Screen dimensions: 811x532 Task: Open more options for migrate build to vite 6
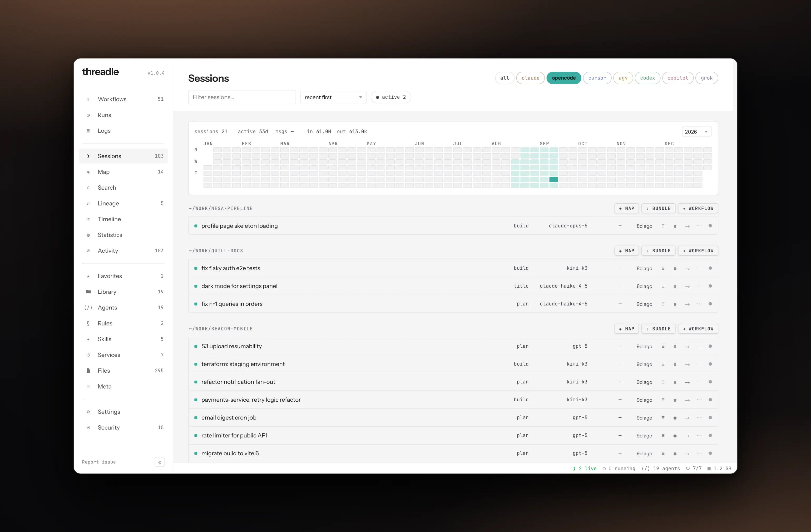pos(699,453)
